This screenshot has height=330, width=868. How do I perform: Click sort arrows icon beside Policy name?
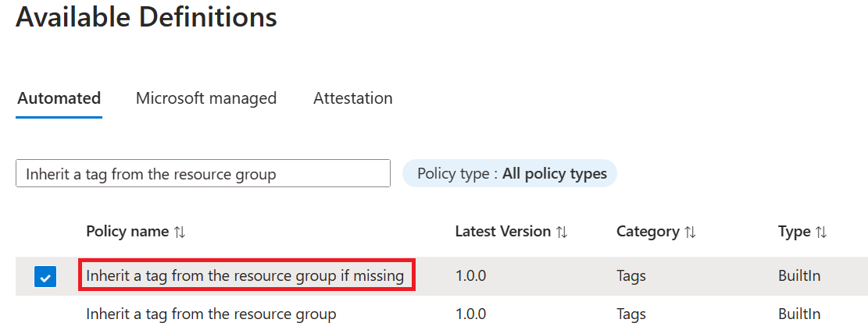(x=180, y=232)
